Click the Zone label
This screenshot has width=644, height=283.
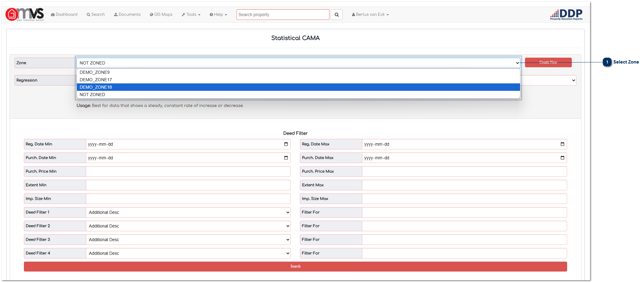pyautogui.click(x=21, y=63)
